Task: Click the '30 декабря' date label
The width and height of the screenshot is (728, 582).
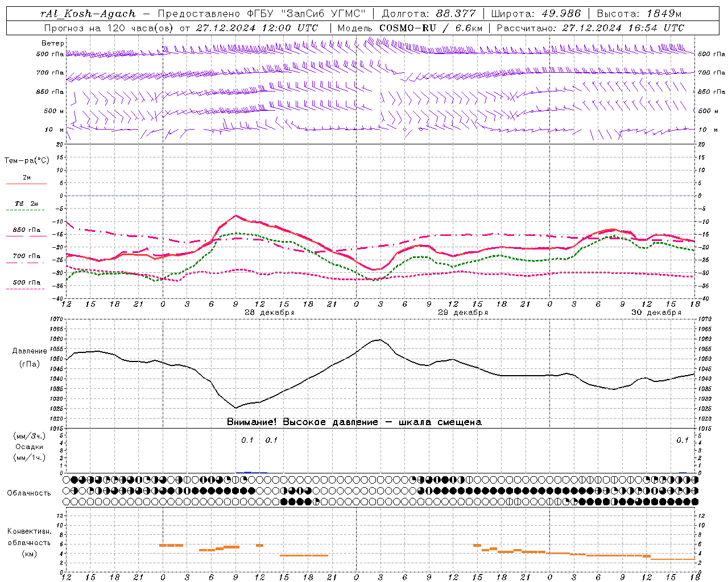Action: (656, 313)
